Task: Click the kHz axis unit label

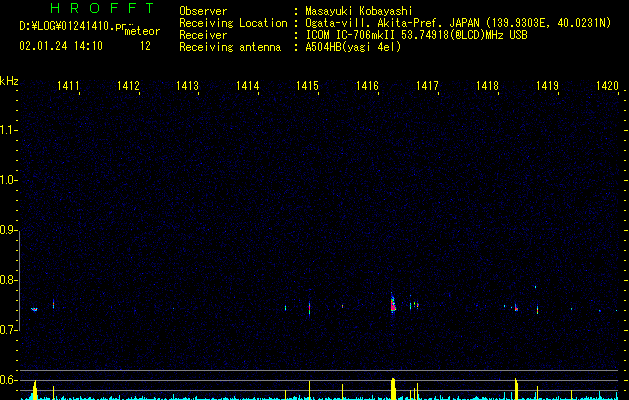Action: coord(9,81)
